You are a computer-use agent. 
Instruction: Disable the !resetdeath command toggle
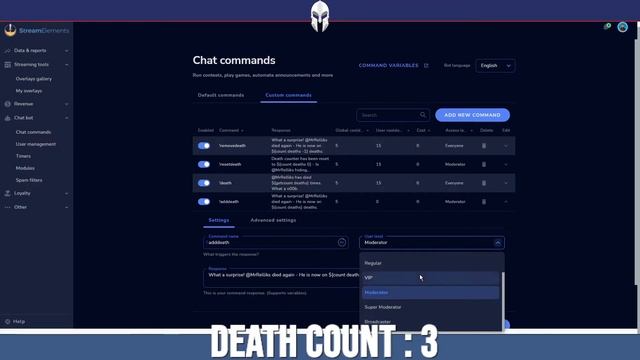[204, 164]
